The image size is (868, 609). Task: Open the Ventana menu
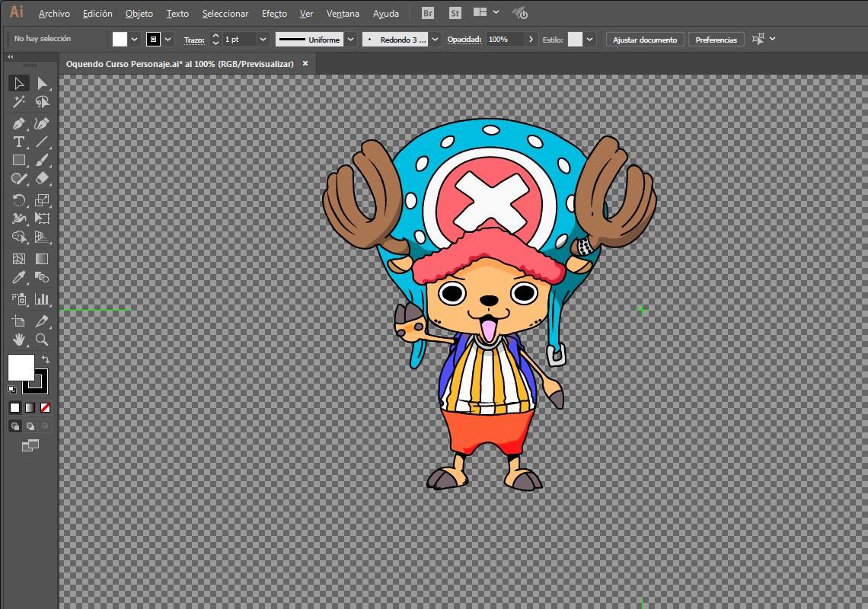click(x=343, y=13)
